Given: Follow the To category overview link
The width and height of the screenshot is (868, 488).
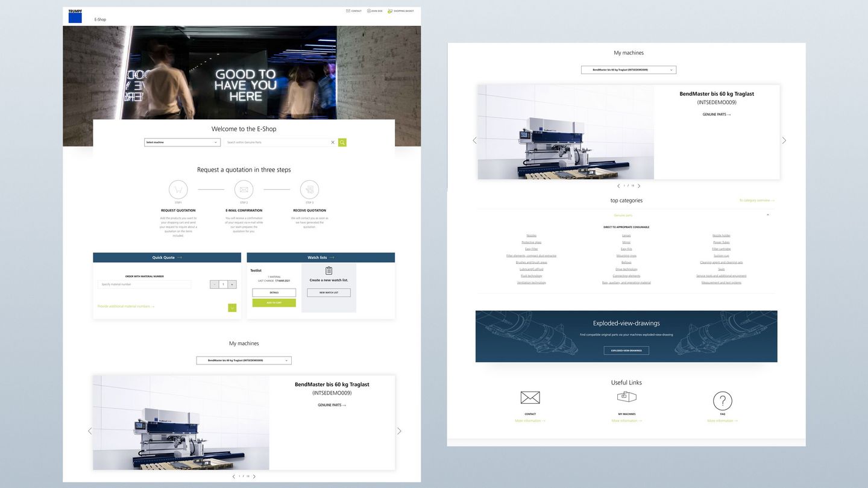Looking at the screenshot, I should (756, 201).
